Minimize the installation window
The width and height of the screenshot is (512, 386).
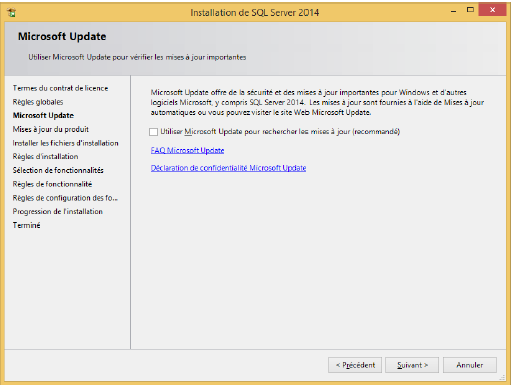click(453, 11)
